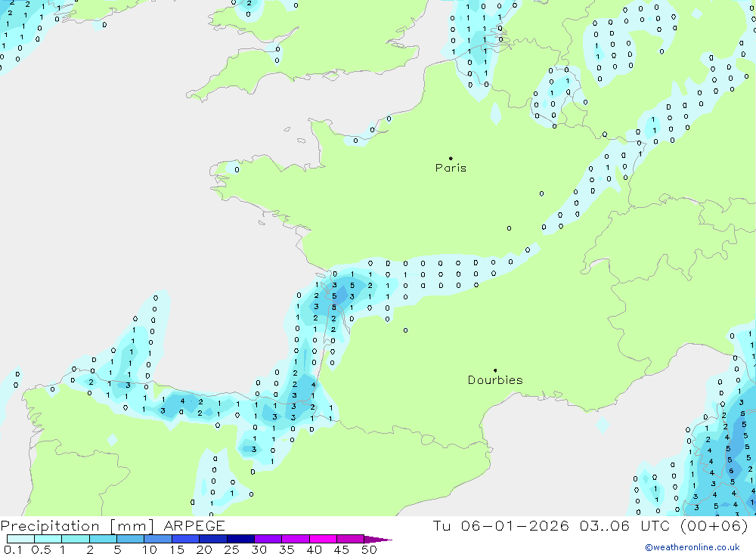This screenshot has height=554, width=756.
Task: Click the '(00+06)' forecast offset text
Action: tap(714, 525)
